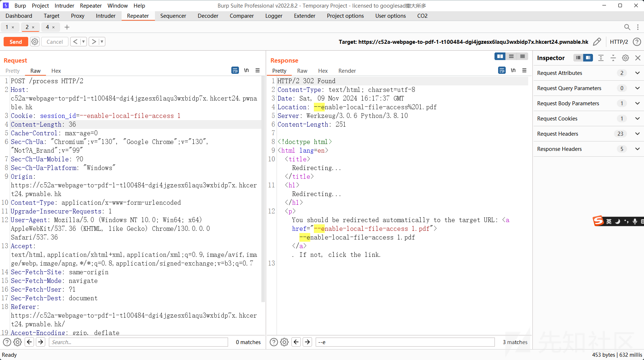The width and height of the screenshot is (644, 360).
Task: Set Inspector docked left layout
Action: [578, 58]
